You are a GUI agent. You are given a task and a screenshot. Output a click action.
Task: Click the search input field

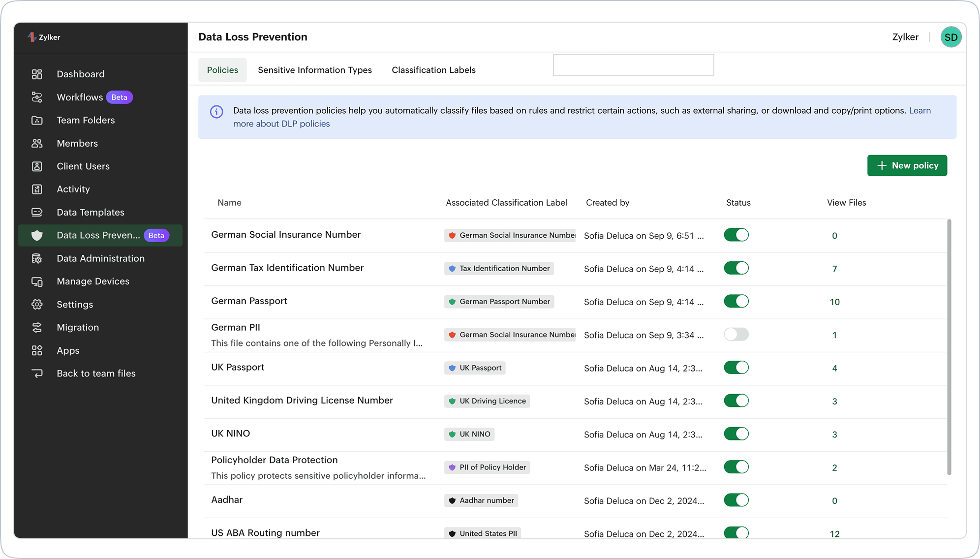point(633,65)
